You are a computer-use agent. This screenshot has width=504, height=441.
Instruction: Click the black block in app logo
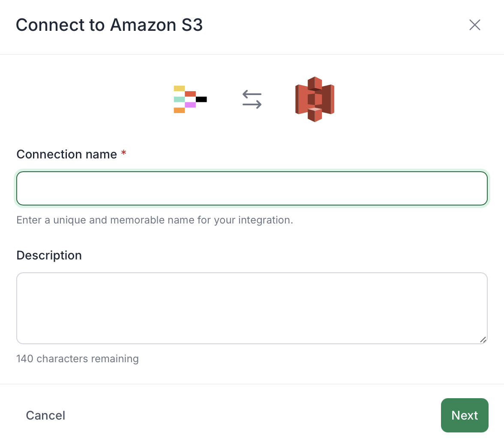[201, 99]
